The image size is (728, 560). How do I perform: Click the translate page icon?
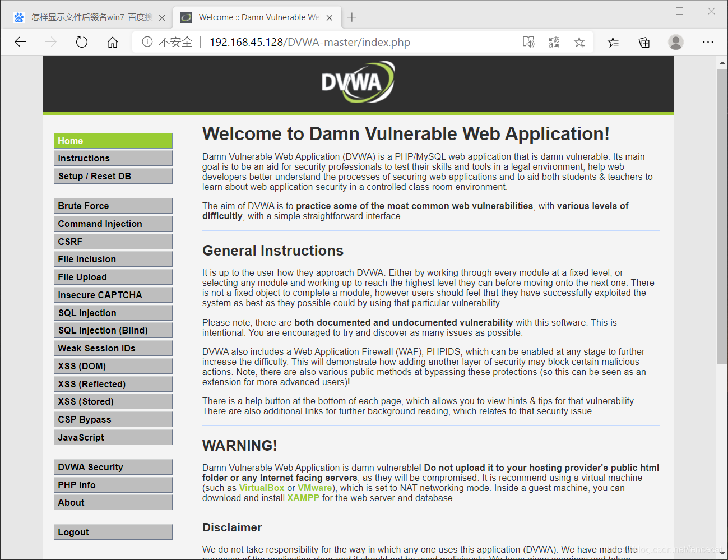(x=554, y=42)
